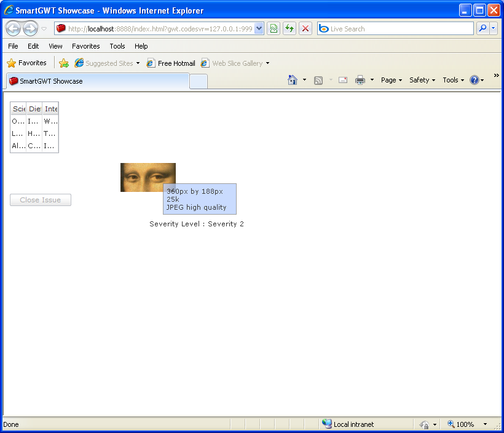Screen dimensions: 504x433
Task: Expand zoom level dropdown arrow
Action: [x=485, y=424]
